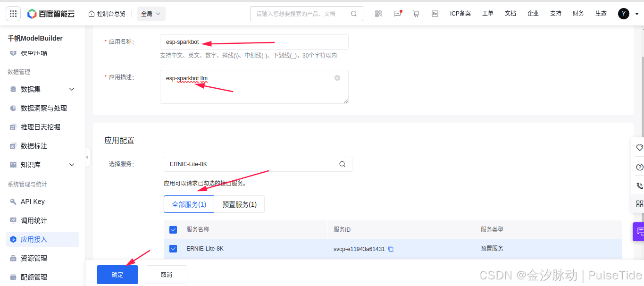Click the grid icon on right edge

tap(639, 204)
